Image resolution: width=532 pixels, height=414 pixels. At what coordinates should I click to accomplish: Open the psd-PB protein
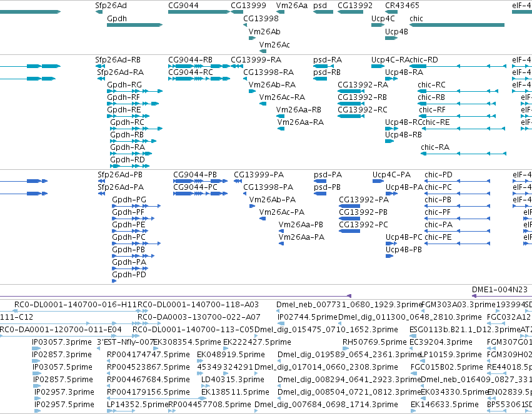click(320, 194)
